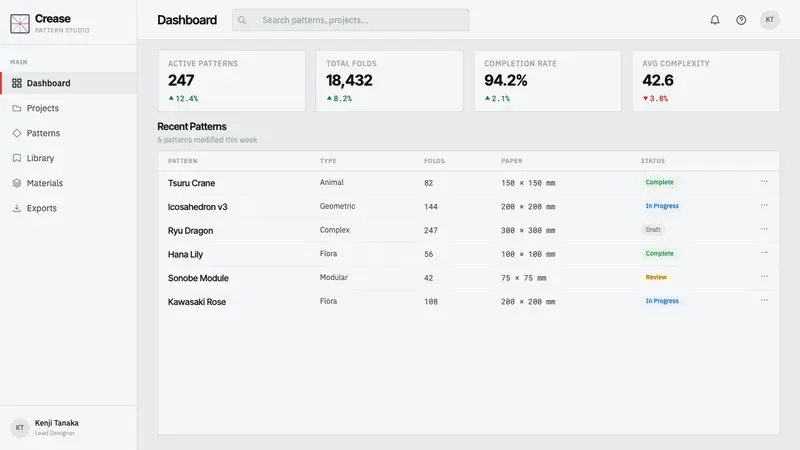Click Geometric type cell

tap(337, 206)
